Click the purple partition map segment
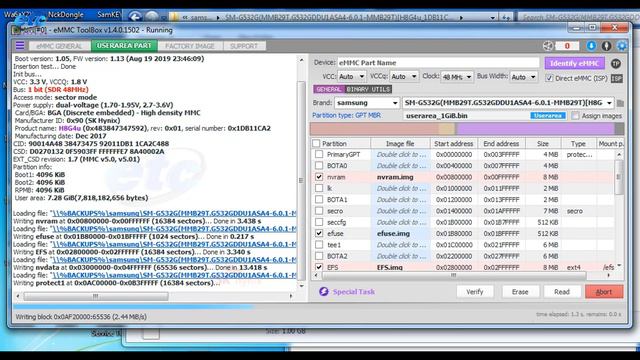The image size is (640, 360). (535, 129)
